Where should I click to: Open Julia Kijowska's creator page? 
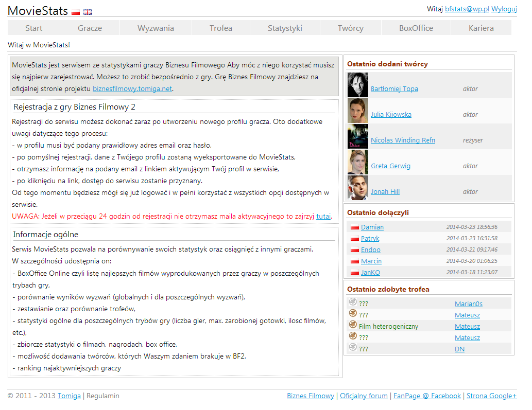coord(391,115)
